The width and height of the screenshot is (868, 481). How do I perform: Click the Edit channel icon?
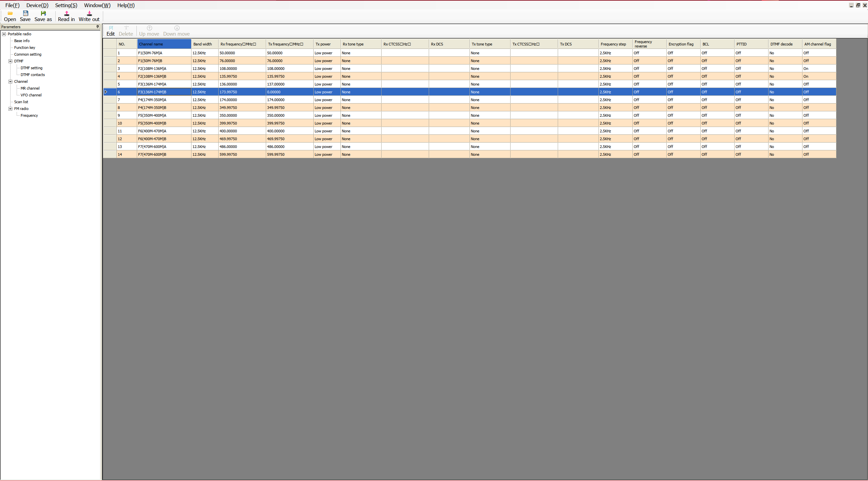(x=111, y=28)
